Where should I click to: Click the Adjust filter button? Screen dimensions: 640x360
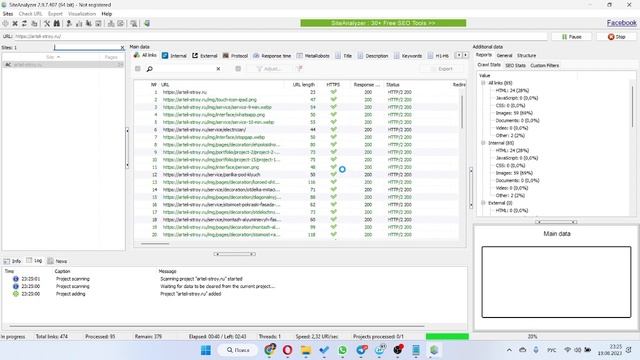click(269, 69)
